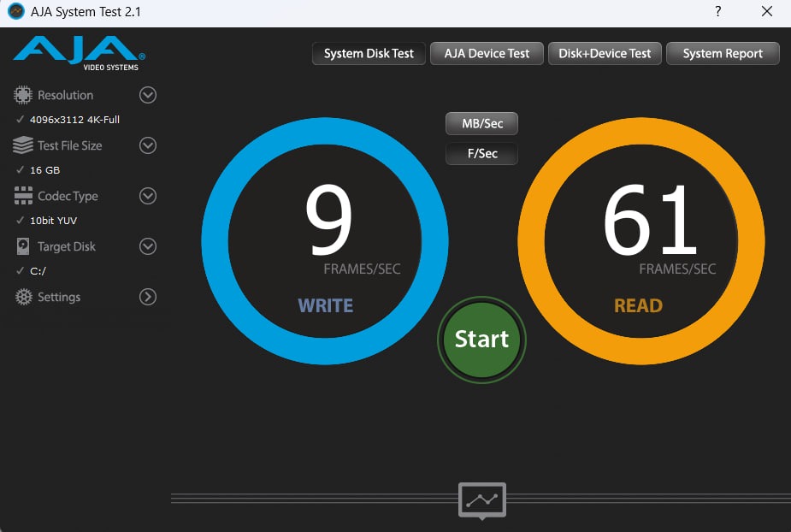Open the System Report
This screenshot has height=532, width=791.
pos(723,54)
